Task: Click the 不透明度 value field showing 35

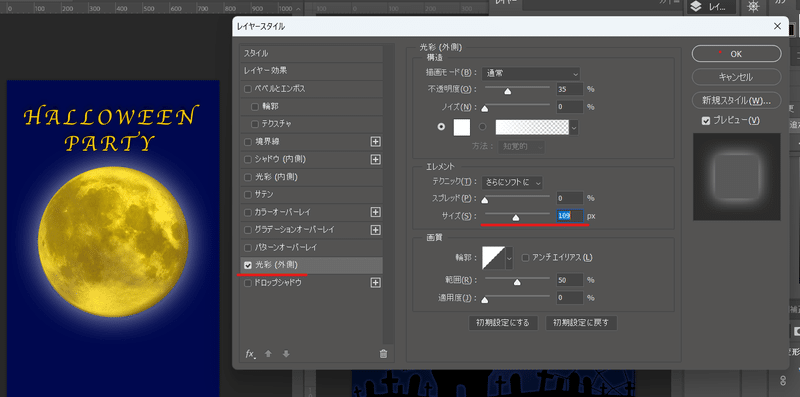Action: pyautogui.click(x=570, y=89)
